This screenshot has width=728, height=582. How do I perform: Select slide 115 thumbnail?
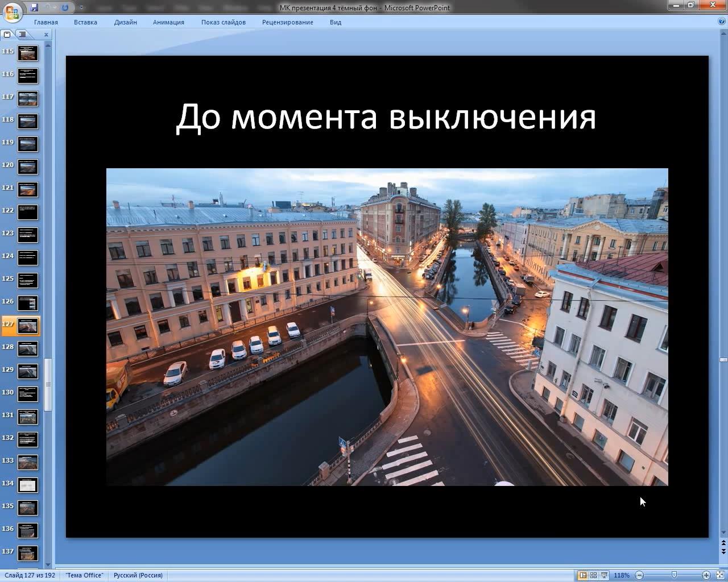point(28,53)
